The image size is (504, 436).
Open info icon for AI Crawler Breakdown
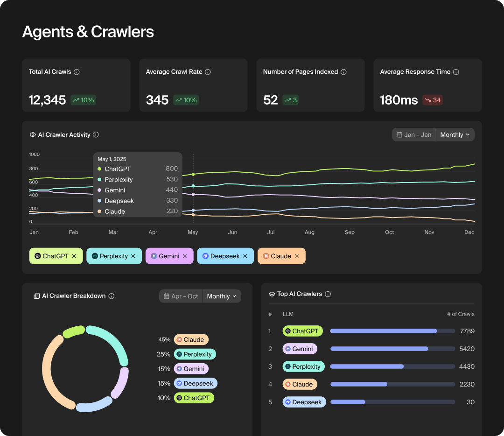tap(111, 296)
